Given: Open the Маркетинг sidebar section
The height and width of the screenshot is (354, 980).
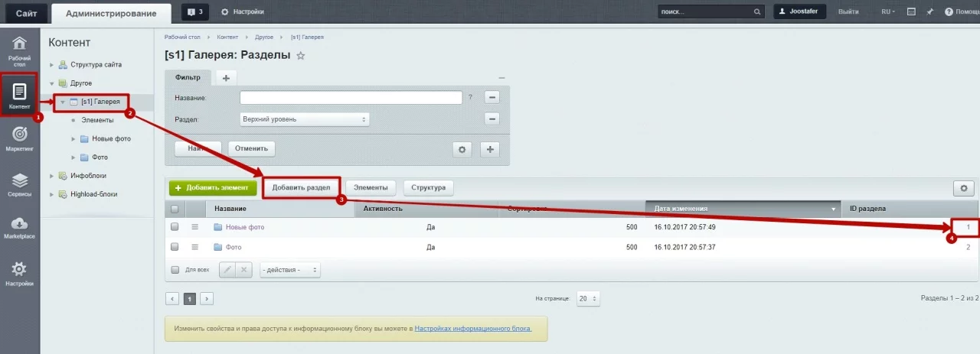Looking at the screenshot, I should [x=20, y=138].
